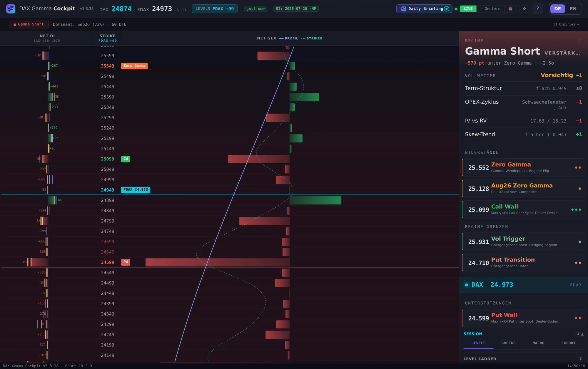
Task: Switch to the GREEKS tab
Action: (508, 343)
